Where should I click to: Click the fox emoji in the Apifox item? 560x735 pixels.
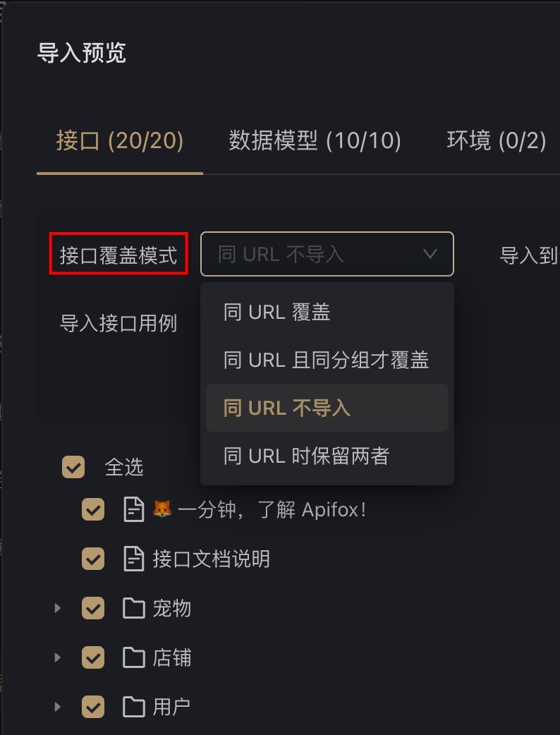(x=162, y=509)
